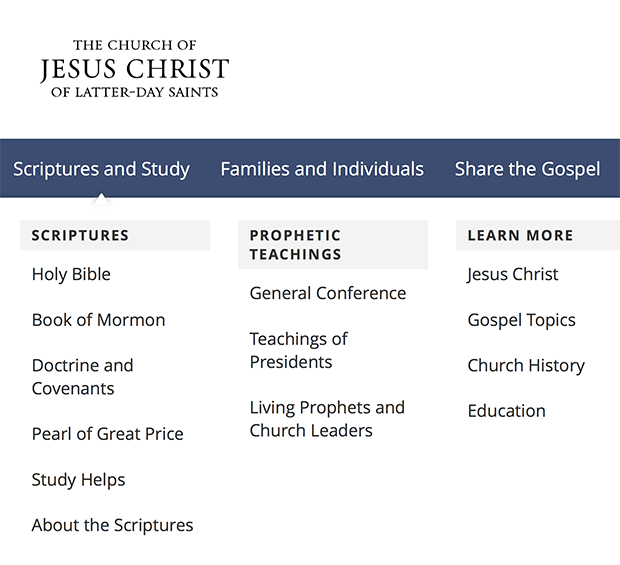Visit the Study Helps page
620x565 pixels.
click(78, 480)
